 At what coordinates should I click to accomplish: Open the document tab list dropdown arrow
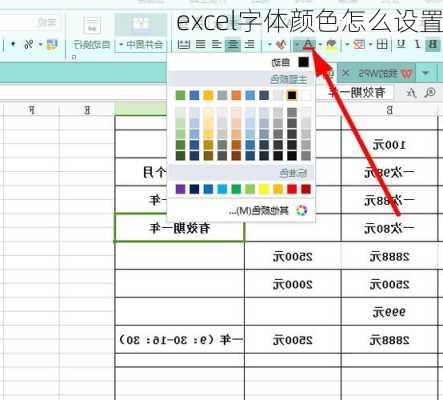pyautogui.click(x=425, y=73)
